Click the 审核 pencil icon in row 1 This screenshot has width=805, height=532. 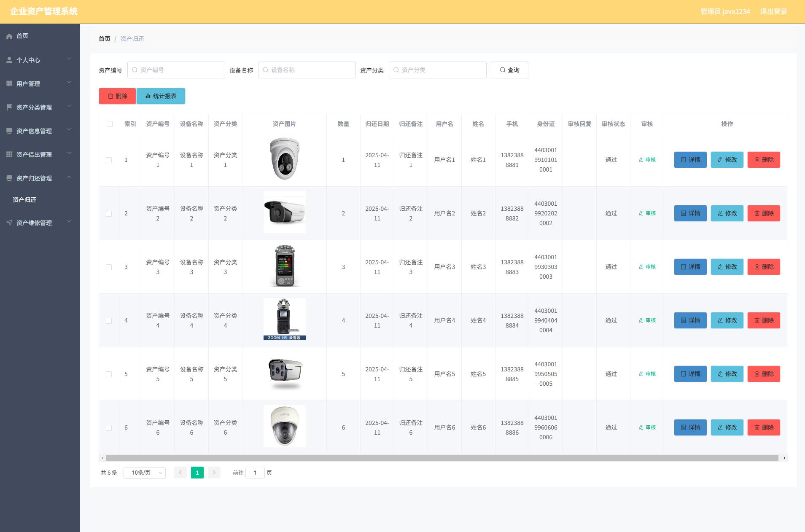point(641,160)
